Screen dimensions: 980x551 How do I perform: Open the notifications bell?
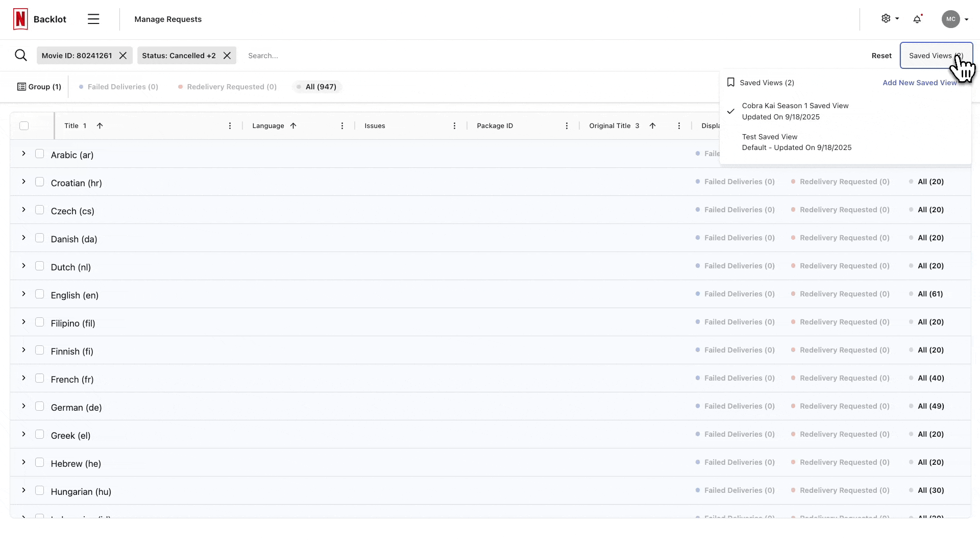(x=917, y=19)
